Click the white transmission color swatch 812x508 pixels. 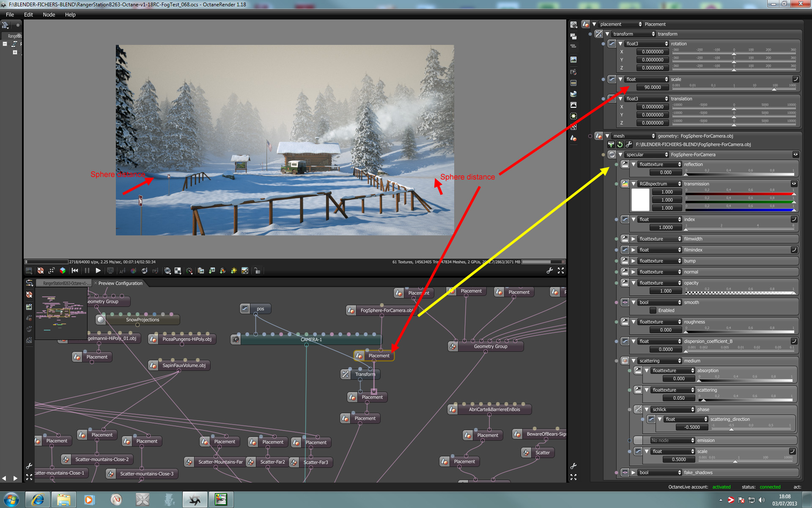(640, 200)
